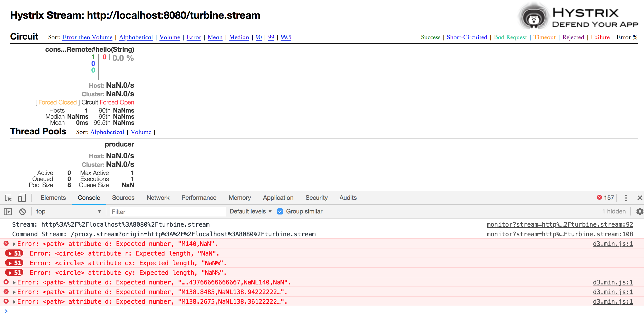Switch to the Network tab
The width and height of the screenshot is (644, 324).
[x=158, y=198]
